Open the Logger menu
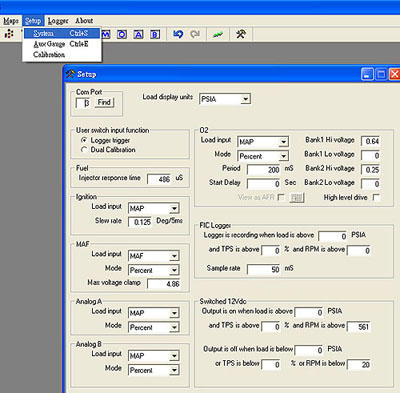Viewport: 400px width, 393px height. coord(58,21)
